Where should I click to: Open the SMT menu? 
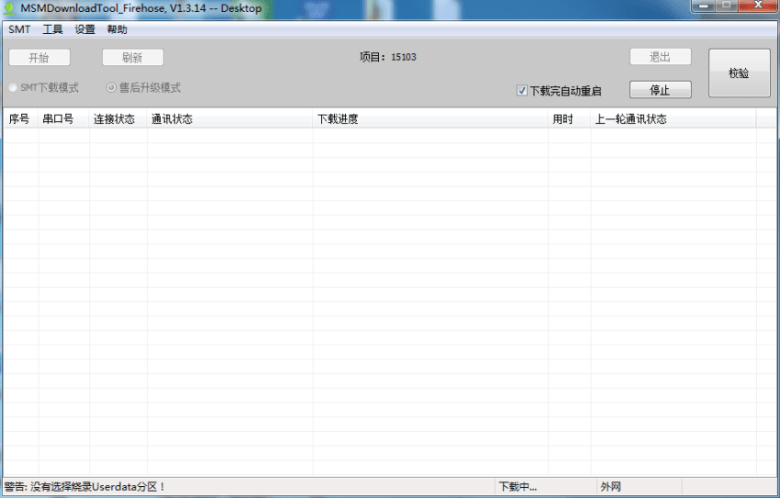(x=19, y=30)
